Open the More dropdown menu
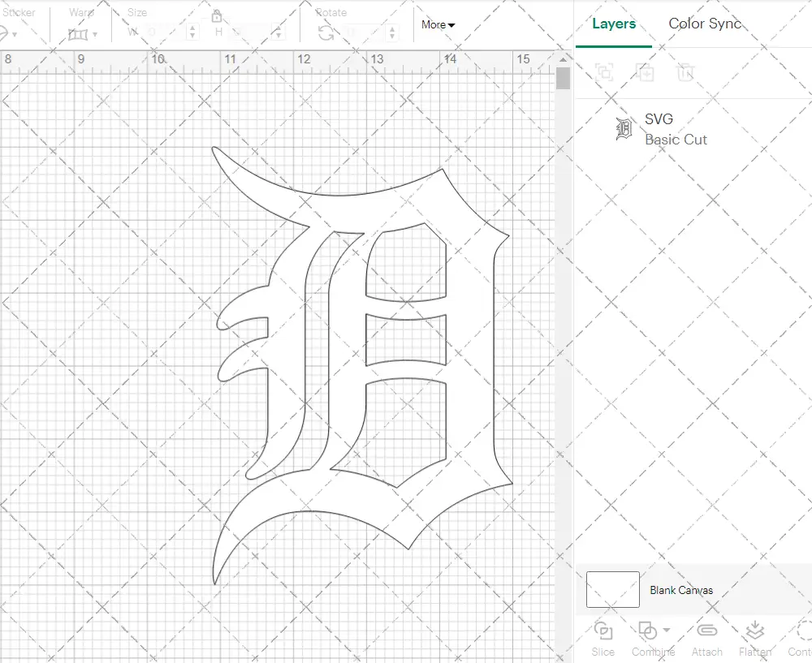The width and height of the screenshot is (812, 663). pos(438,24)
